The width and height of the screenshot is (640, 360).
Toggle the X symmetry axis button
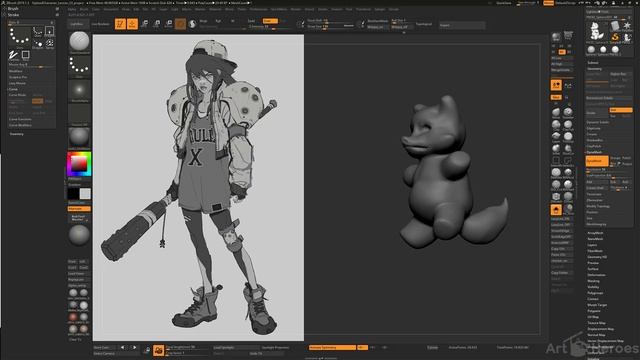tap(362, 348)
